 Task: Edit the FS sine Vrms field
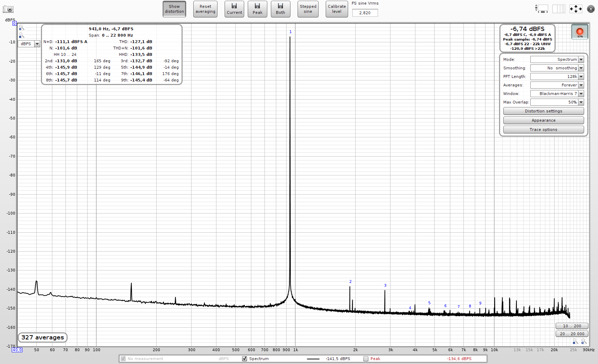pyautogui.click(x=365, y=13)
